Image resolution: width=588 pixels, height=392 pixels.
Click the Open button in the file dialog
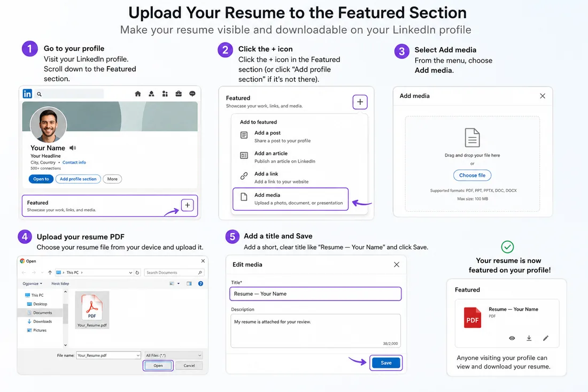click(x=158, y=365)
